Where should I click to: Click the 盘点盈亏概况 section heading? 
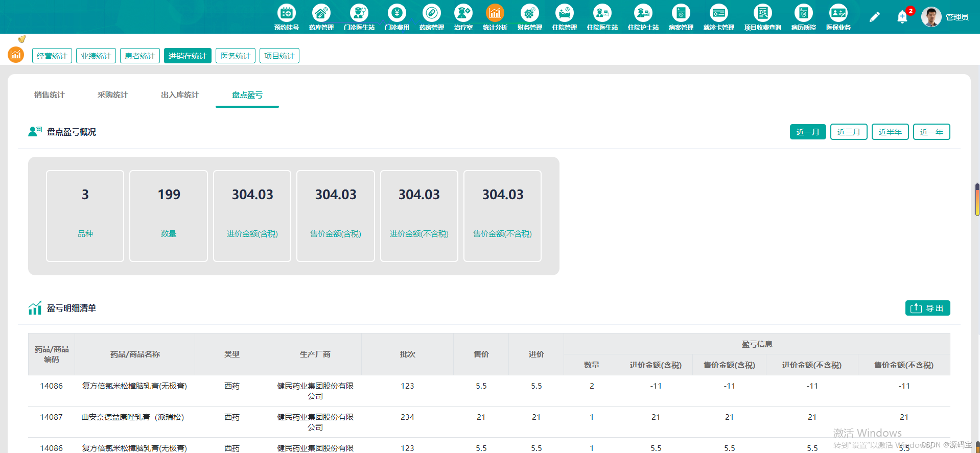click(72, 132)
